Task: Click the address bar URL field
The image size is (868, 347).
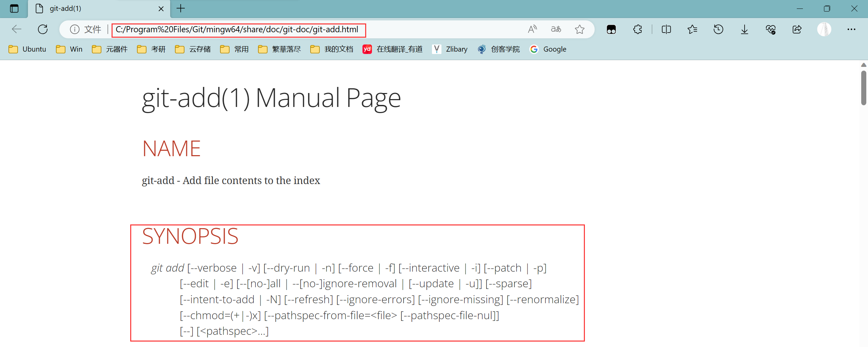Action: point(237,30)
